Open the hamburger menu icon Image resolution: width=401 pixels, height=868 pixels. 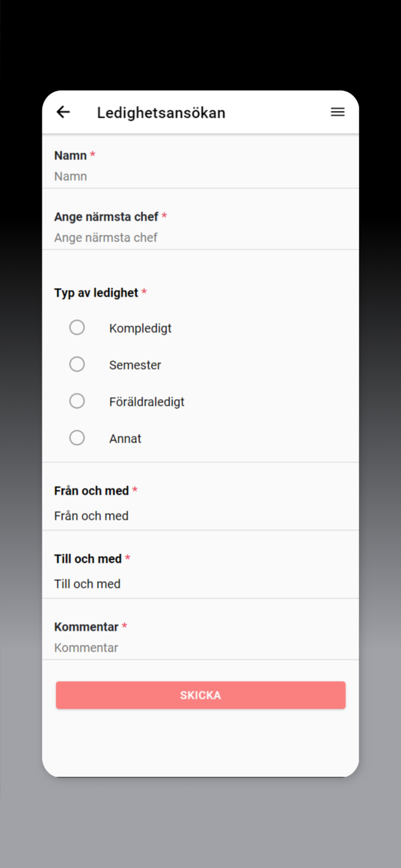click(337, 112)
